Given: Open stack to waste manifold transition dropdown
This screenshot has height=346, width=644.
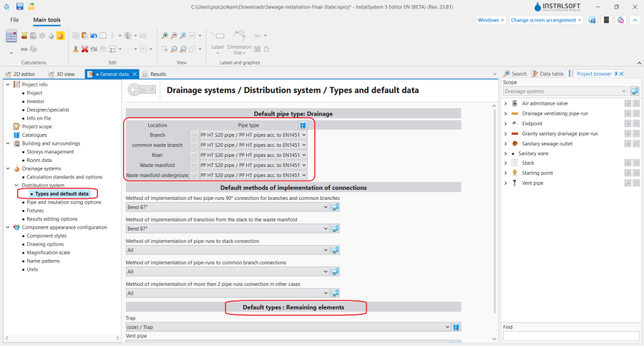Looking at the screenshot, I should (x=227, y=229).
